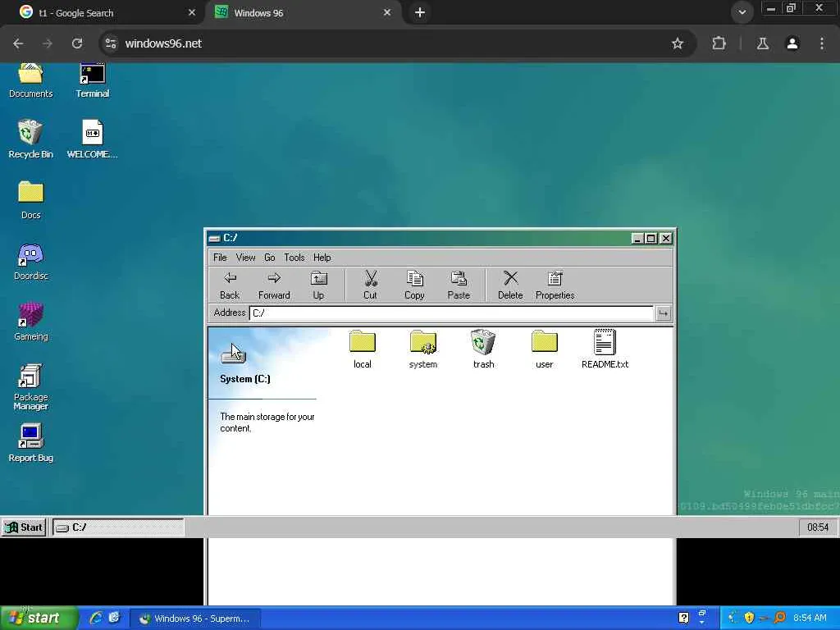Select the trash folder in C:/
840x630 pixels.
[483, 349]
